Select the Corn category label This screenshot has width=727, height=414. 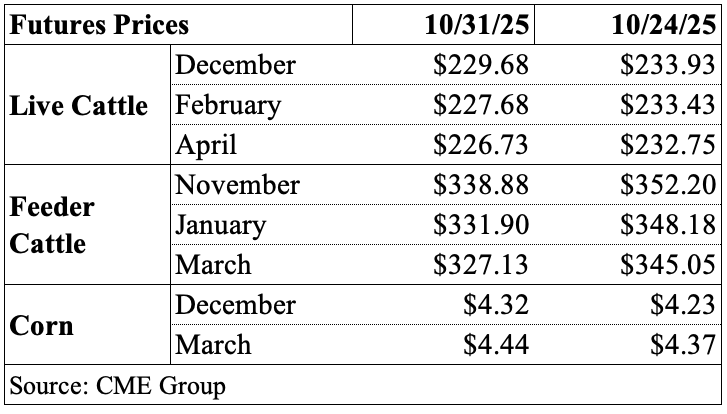(42, 325)
